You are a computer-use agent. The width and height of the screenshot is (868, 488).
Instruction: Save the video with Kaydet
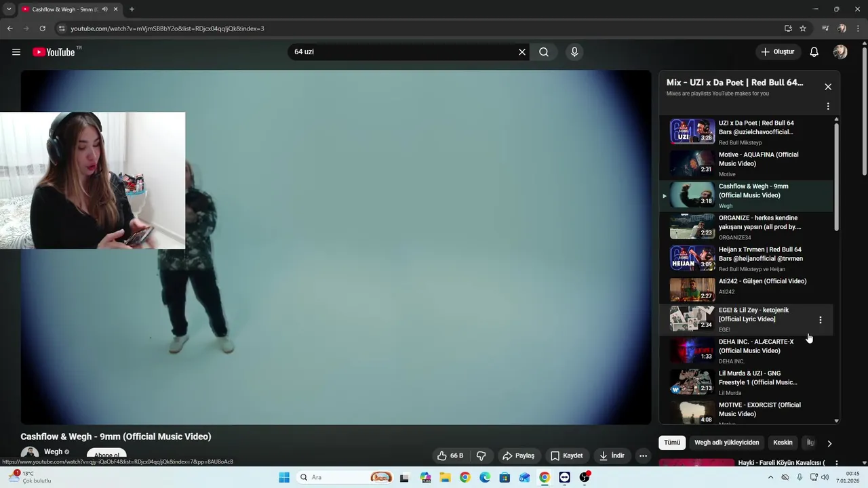[x=567, y=456]
